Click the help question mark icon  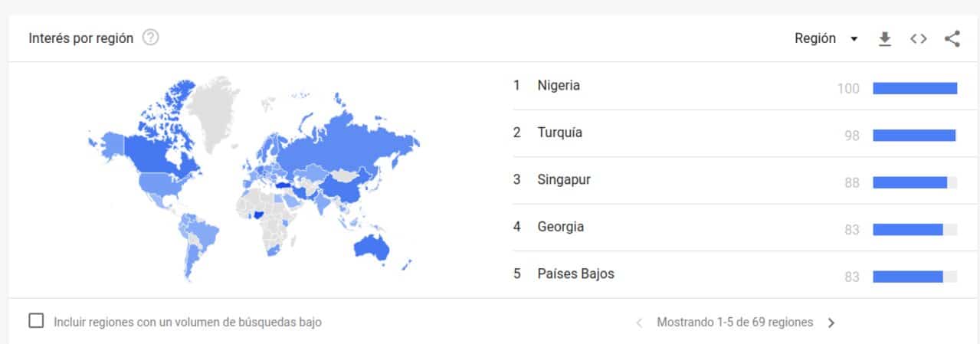pos(151,38)
